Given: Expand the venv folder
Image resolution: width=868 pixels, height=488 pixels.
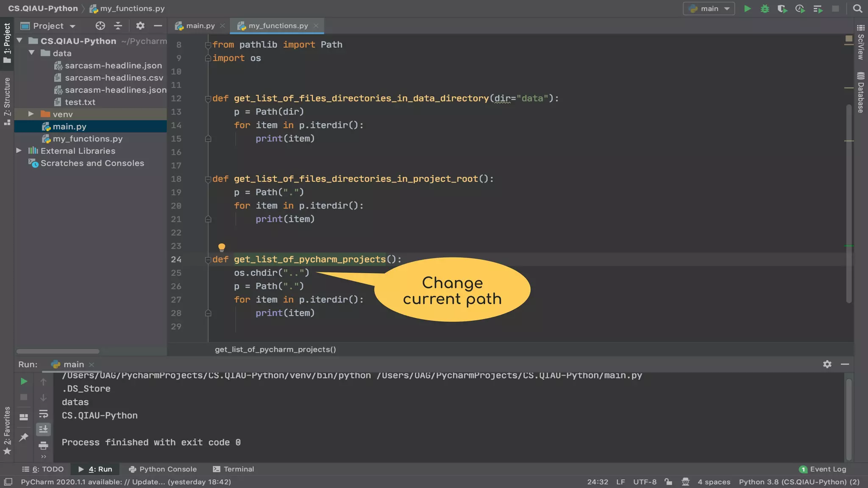Looking at the screenshot, I should pyautogui.click(x=31, y=114).
